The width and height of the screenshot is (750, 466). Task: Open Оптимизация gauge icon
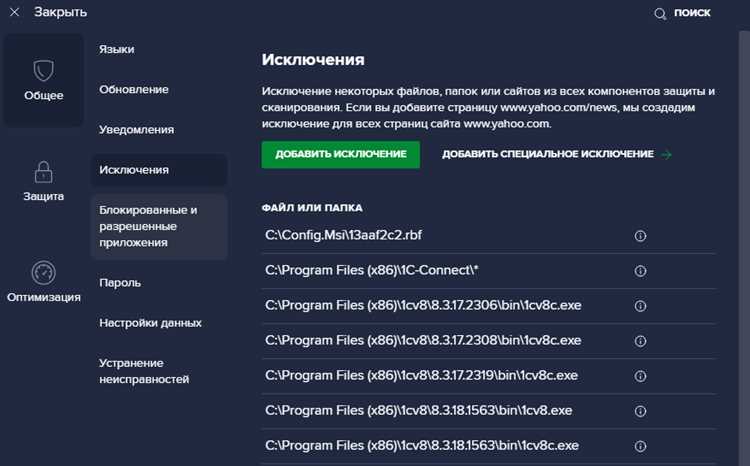click(x=44, y=273)
